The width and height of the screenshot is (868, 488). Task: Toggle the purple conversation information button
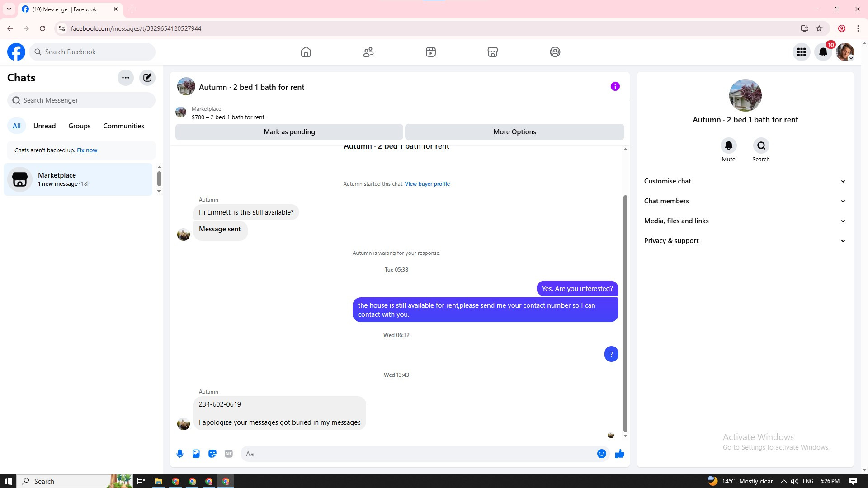coord(615,86)
